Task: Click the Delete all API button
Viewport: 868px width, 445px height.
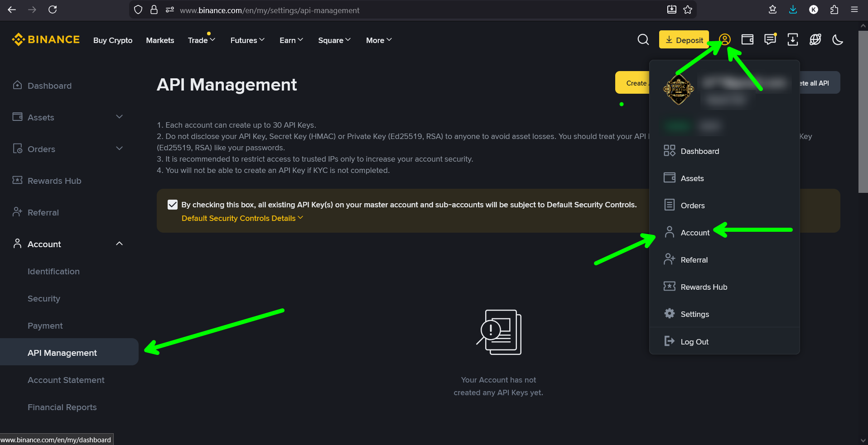Action: pyautogui.click(x=820, y=83)
